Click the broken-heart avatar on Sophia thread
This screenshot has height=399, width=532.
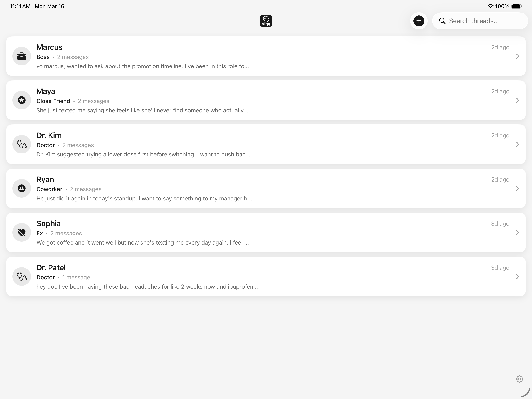click(x=21, y=232)
